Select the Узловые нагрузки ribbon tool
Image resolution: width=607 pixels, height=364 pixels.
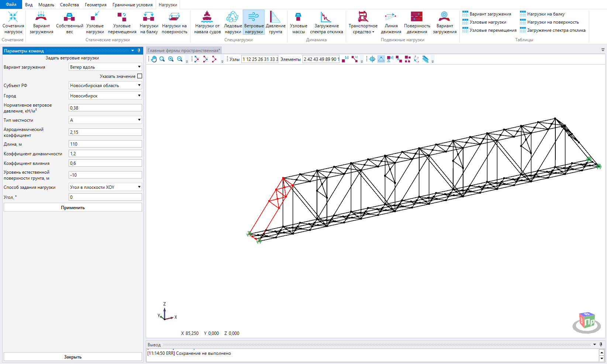[95, 22]
